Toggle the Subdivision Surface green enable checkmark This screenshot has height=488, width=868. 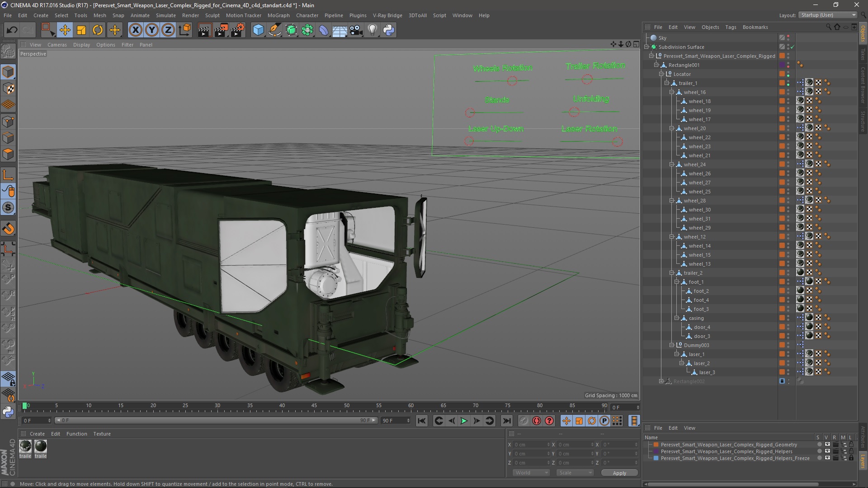tap(793, 47)
